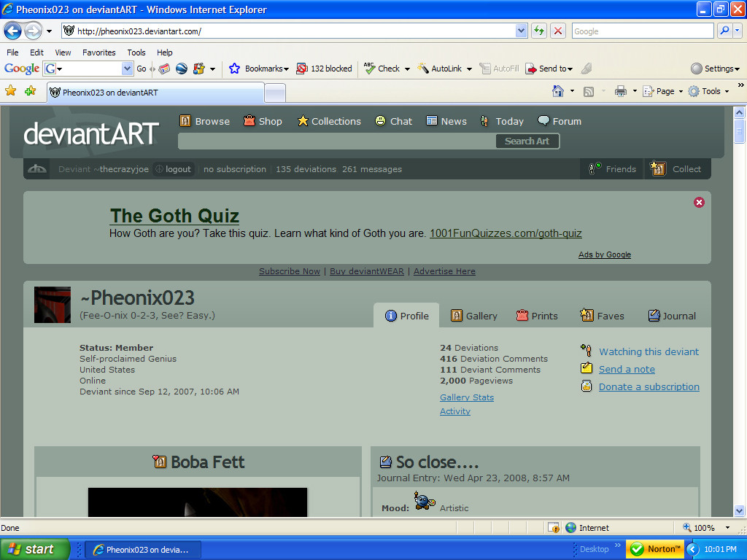Click The Goth Quiz ad headline
This screenshot has width=747, height=560.
[x=174, y=216]
